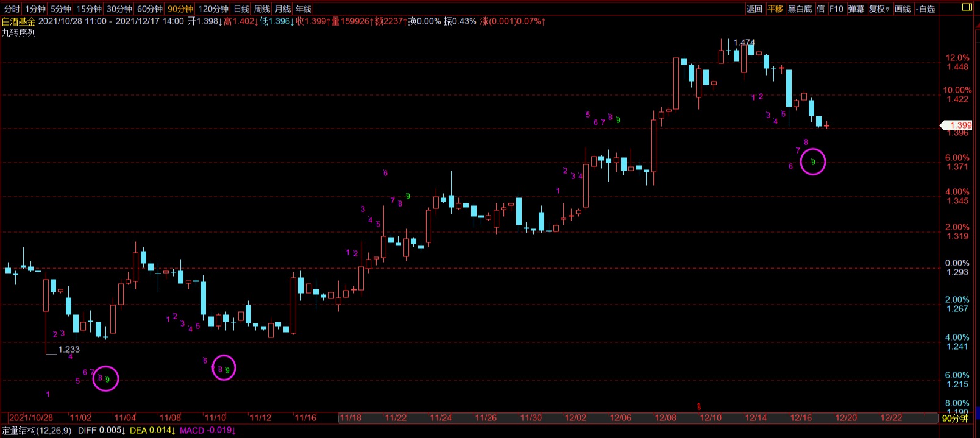
Task: Select the 120分钟 period tab
Action: [213, 9]
